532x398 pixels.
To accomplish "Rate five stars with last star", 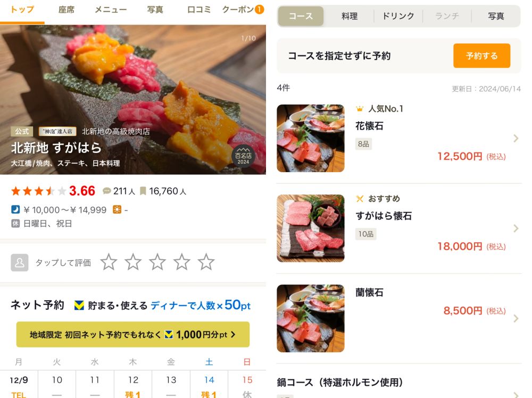I will pos(206,262).
